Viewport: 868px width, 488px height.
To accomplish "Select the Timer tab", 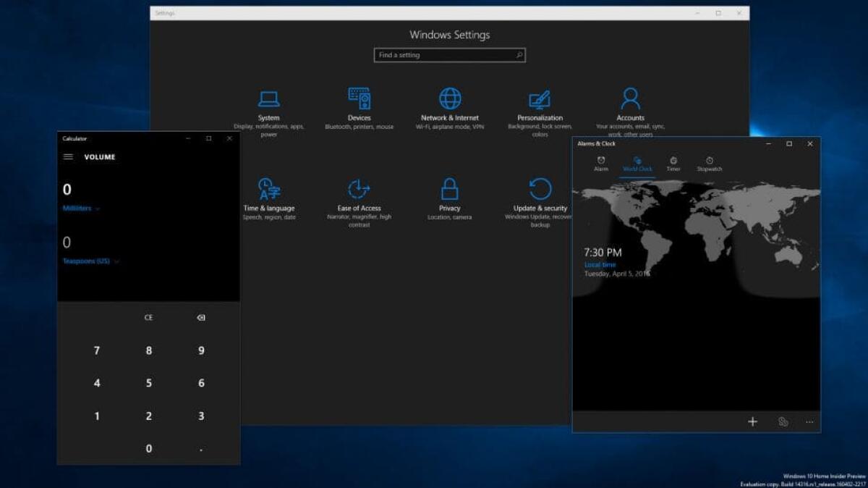I will point(673,164).
